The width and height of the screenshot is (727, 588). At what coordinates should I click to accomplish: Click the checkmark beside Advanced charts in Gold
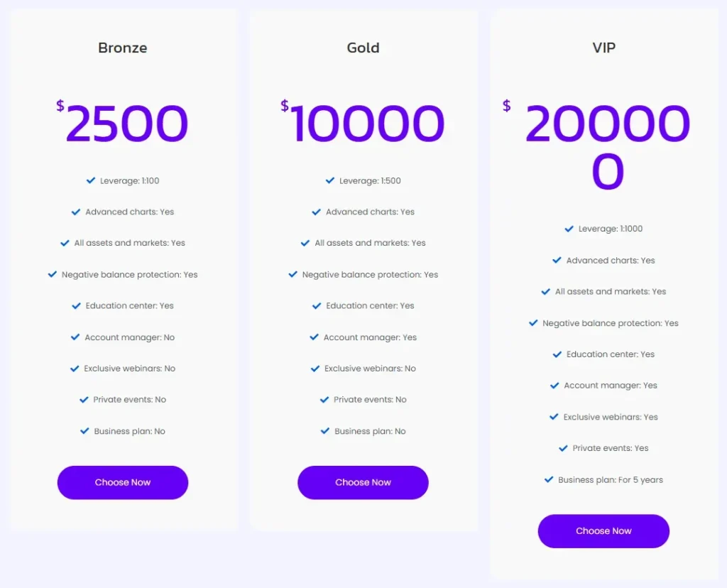tap(315, 212)
